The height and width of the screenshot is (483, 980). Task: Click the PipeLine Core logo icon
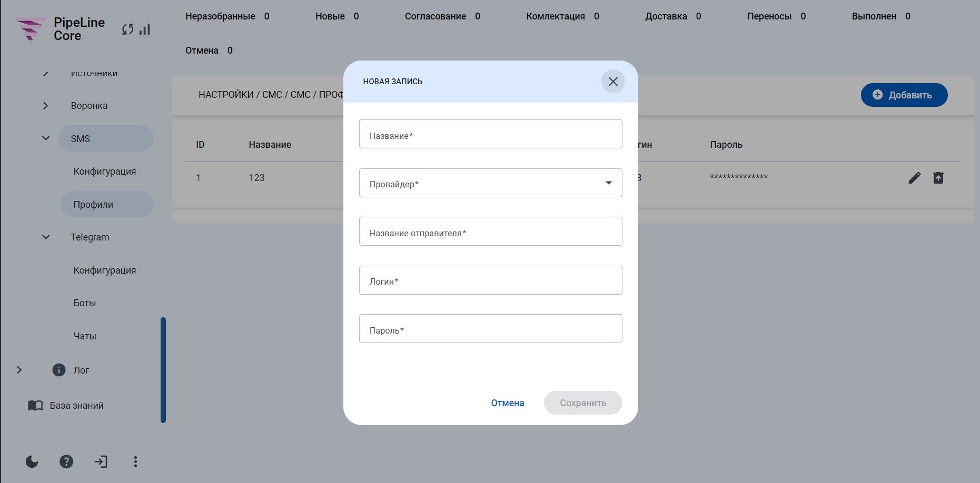(x=30, y=29)
